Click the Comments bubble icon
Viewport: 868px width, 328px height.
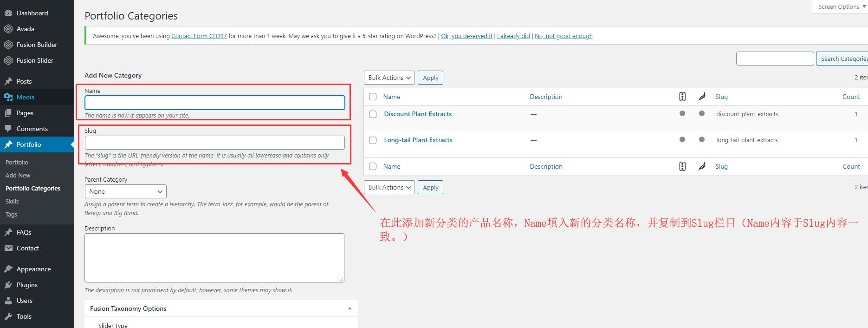tap(8, 129)
